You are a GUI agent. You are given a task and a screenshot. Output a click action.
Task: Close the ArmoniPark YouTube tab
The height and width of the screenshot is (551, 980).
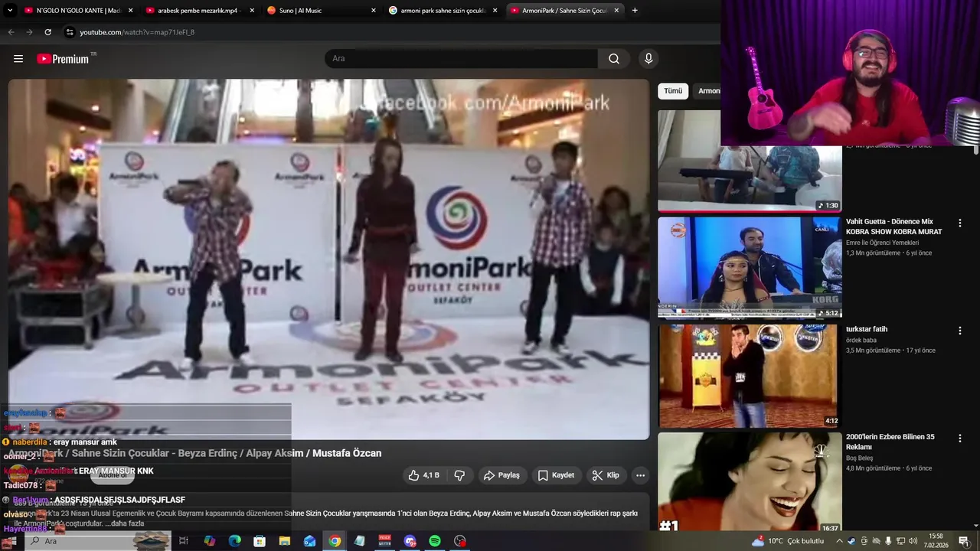point(616,11)
